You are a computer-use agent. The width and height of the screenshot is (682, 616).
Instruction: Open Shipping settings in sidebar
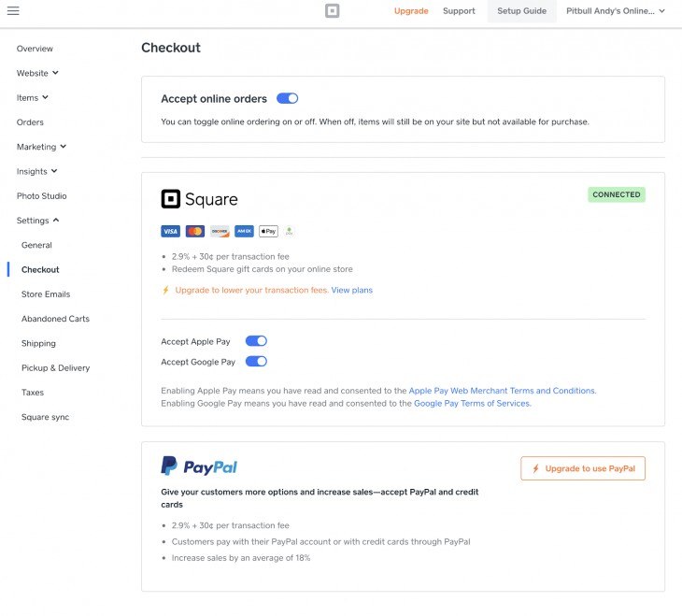38,343
